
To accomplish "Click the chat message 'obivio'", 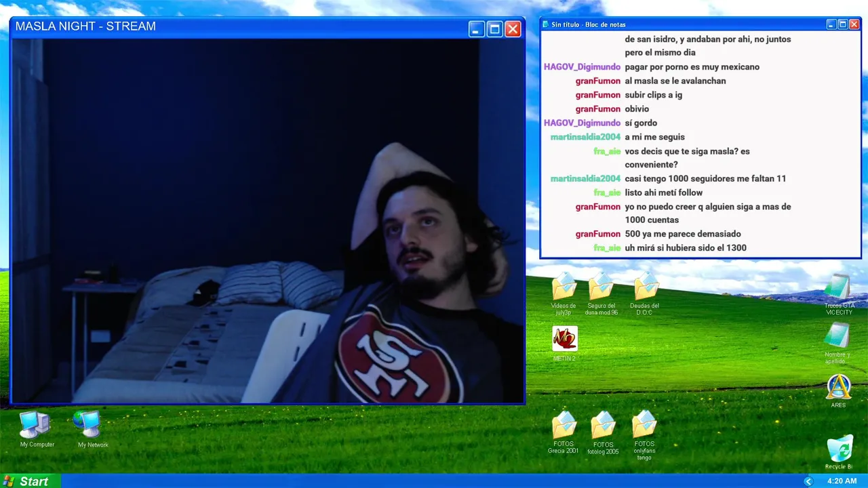I will point(637,109).
